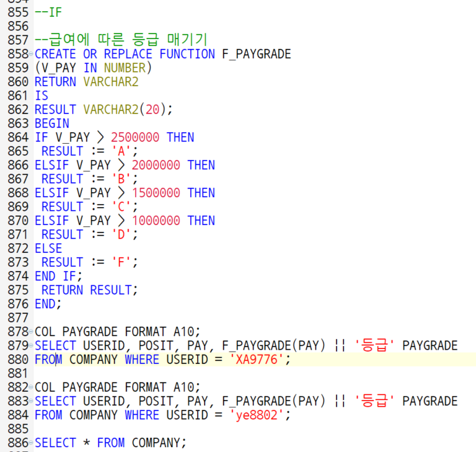Click line number 870 in the gutter
Image resolution: width=476 pixels, height=452 pixels.
(x=18, y=221)
